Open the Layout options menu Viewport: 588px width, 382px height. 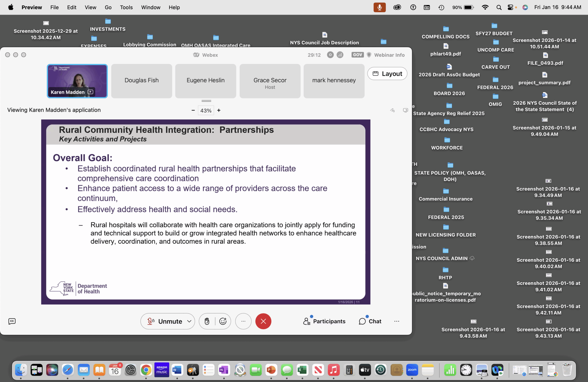[387, 74]
